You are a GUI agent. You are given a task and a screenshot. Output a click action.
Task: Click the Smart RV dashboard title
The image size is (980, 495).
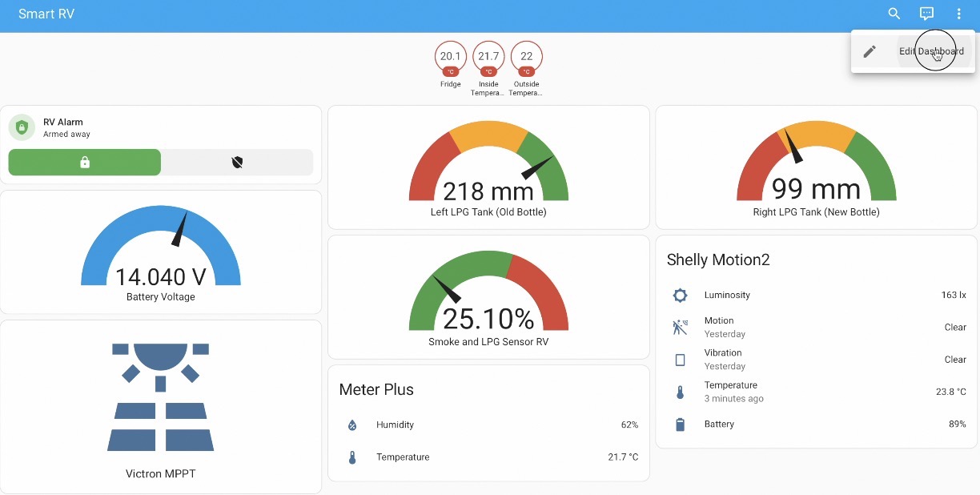46,14
